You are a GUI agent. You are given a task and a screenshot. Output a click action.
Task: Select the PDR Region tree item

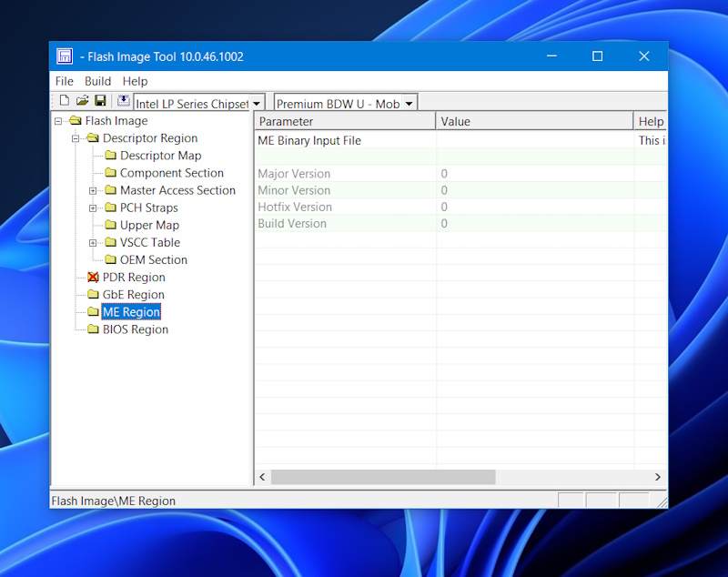click(134, 278)
